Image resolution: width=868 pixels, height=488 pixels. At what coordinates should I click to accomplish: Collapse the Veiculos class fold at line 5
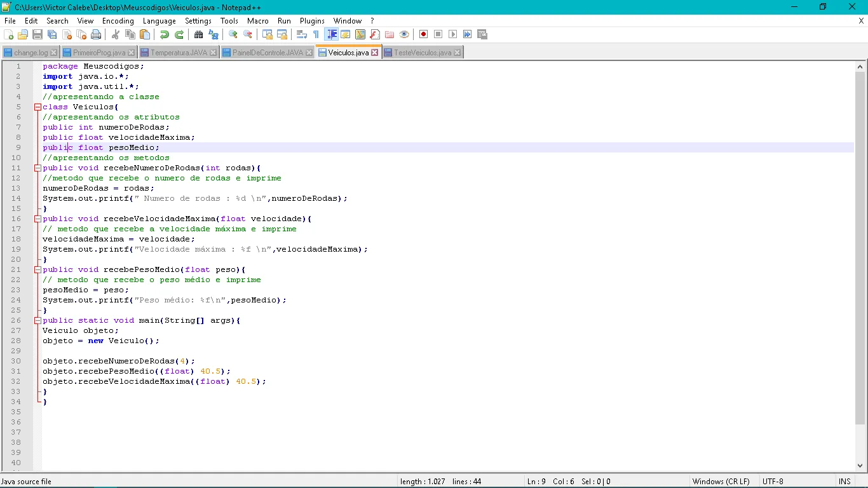click(37, 107)
